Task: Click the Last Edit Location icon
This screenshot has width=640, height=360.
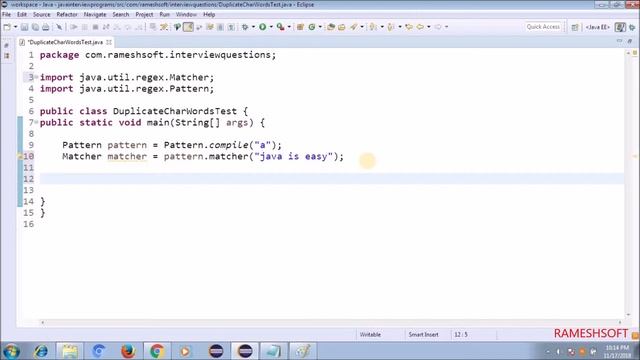Action: click(409, 27)
